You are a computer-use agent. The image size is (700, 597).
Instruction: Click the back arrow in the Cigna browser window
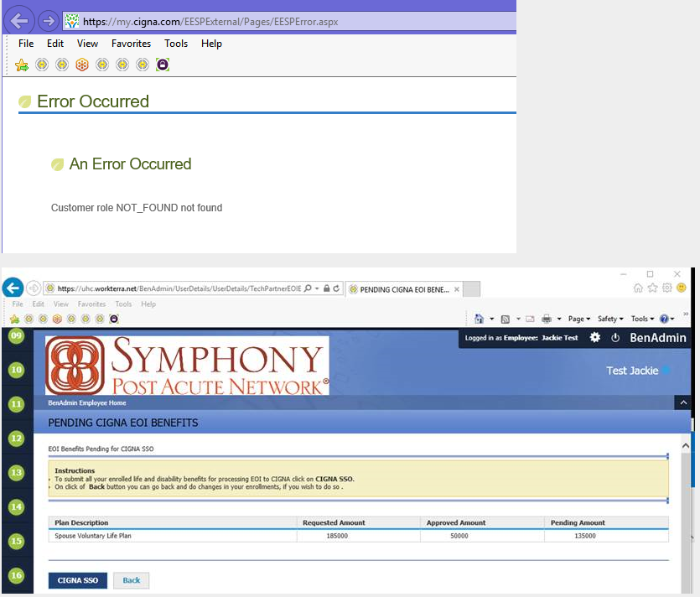(20, 21)
